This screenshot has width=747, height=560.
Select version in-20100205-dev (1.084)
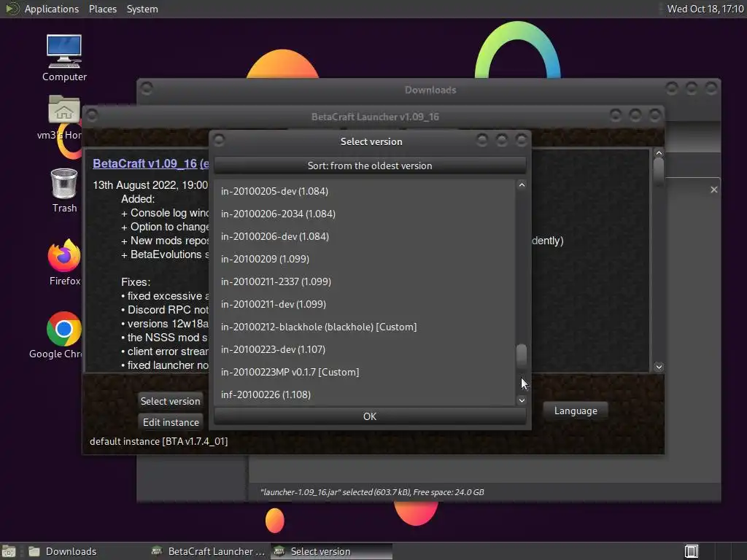click(365, 191)
